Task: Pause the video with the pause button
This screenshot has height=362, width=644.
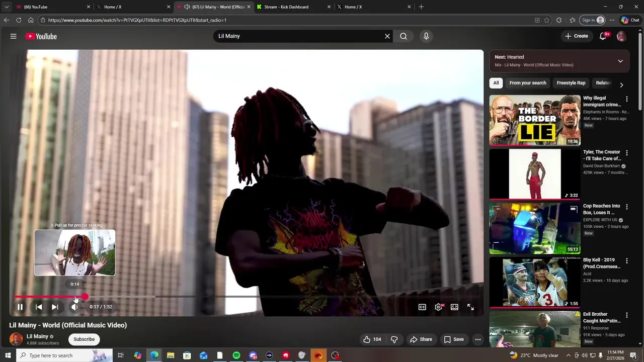Action: pos(20,307)
